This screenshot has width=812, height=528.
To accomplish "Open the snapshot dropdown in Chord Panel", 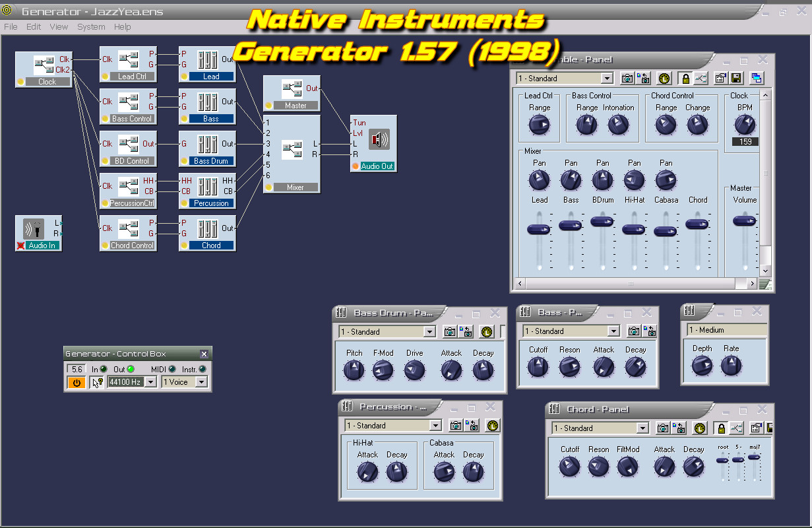I will [642, 428].
